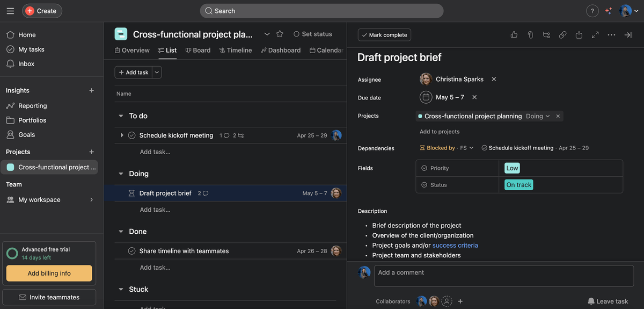The width and height of the screenshot is (644, 309).
Task: Collapse the To do section
Action: 121,116
